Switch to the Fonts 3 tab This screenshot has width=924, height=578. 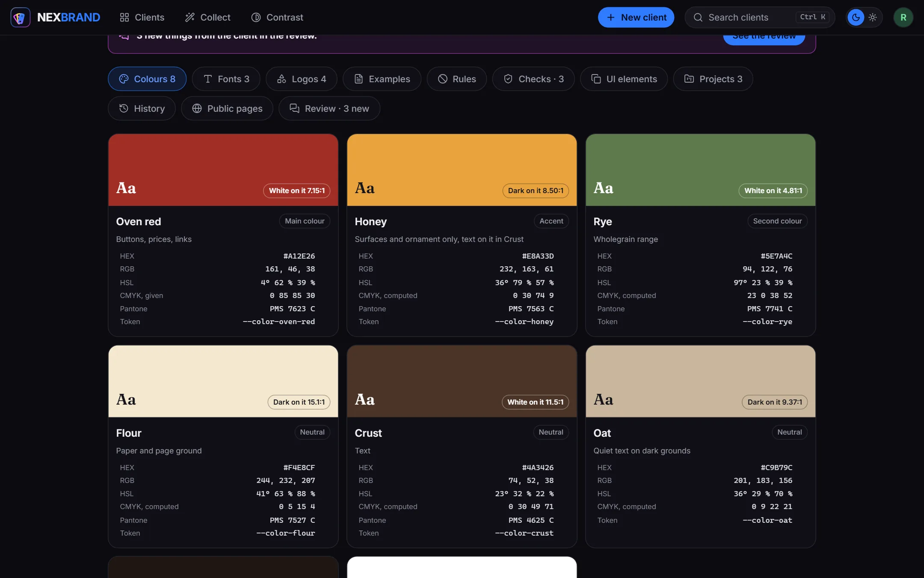click(x=226, y=79)
